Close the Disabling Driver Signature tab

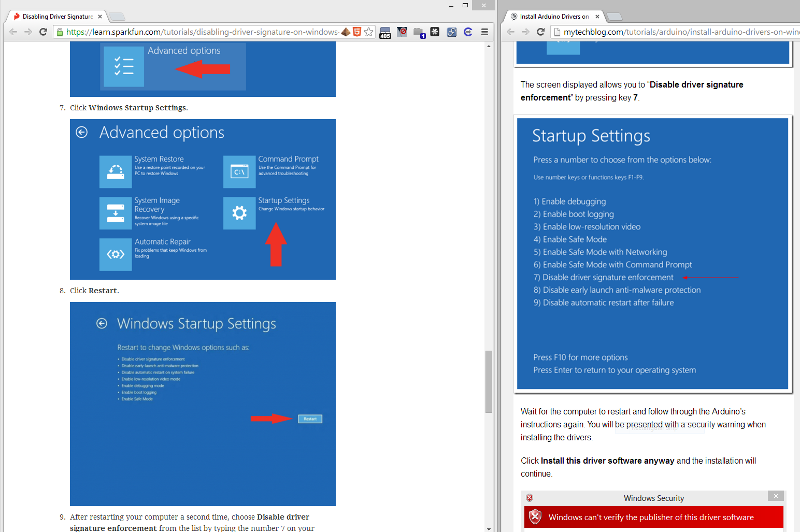100,17
